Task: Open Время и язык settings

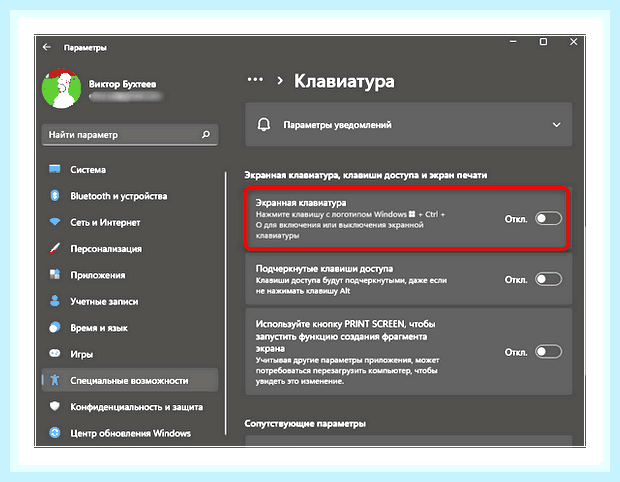Action: (x=99, y=328)
